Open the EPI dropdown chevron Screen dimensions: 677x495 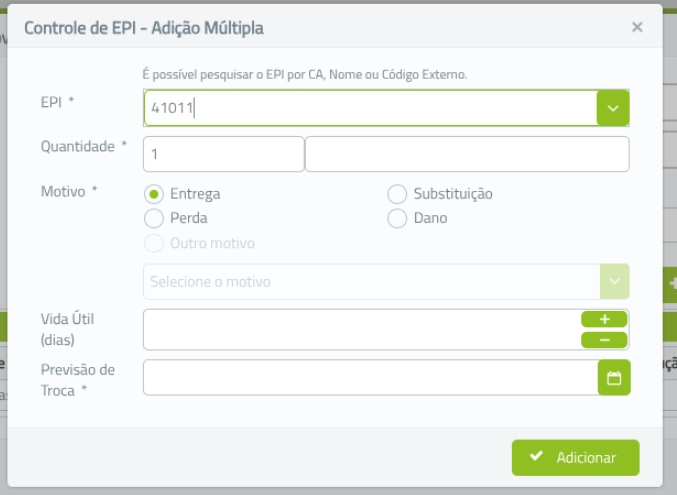(613, 108)
